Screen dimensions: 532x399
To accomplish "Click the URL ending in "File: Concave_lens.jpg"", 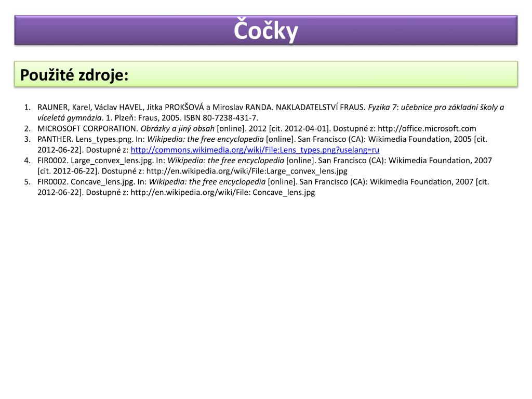I will tap(222, 193).
